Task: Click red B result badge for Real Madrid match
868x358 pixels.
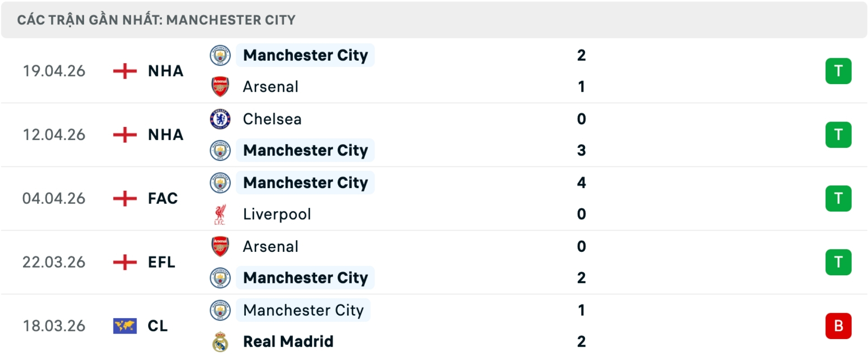Action: pyautogui.click(x=838, y=326)
